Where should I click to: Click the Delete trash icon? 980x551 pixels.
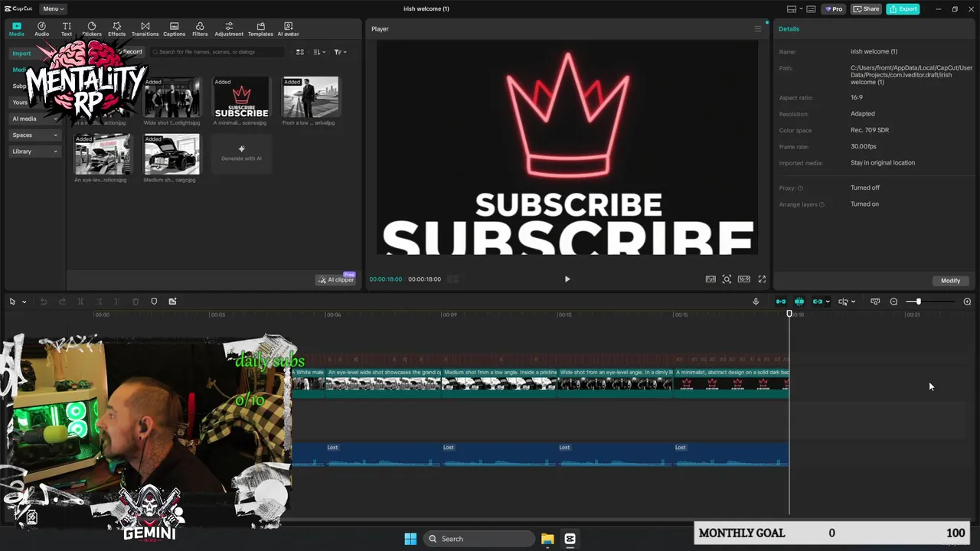pos(136,302)
